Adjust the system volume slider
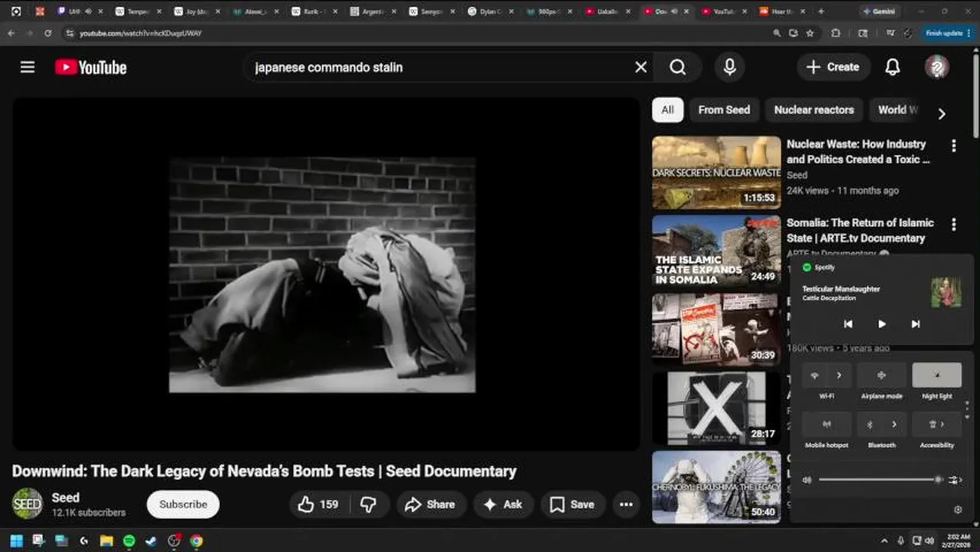 pyautogui.click(x=880, y=480)
